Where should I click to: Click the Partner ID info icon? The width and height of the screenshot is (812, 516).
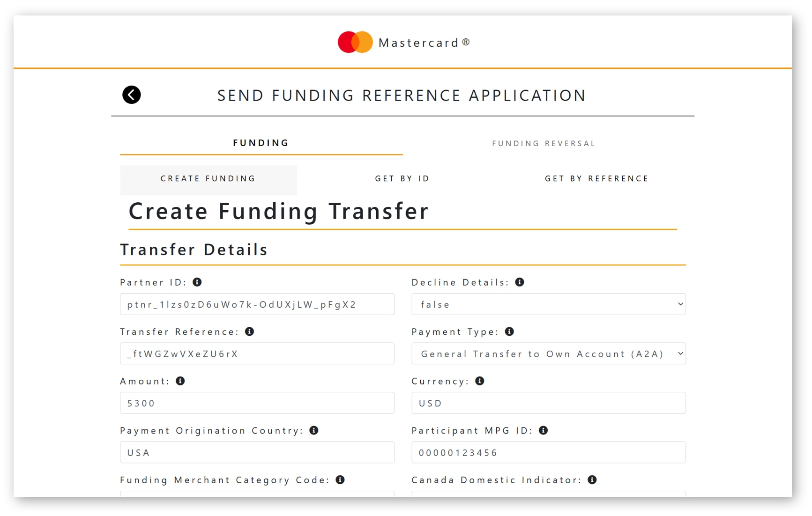pyautogui.click(x=197, y=282)
